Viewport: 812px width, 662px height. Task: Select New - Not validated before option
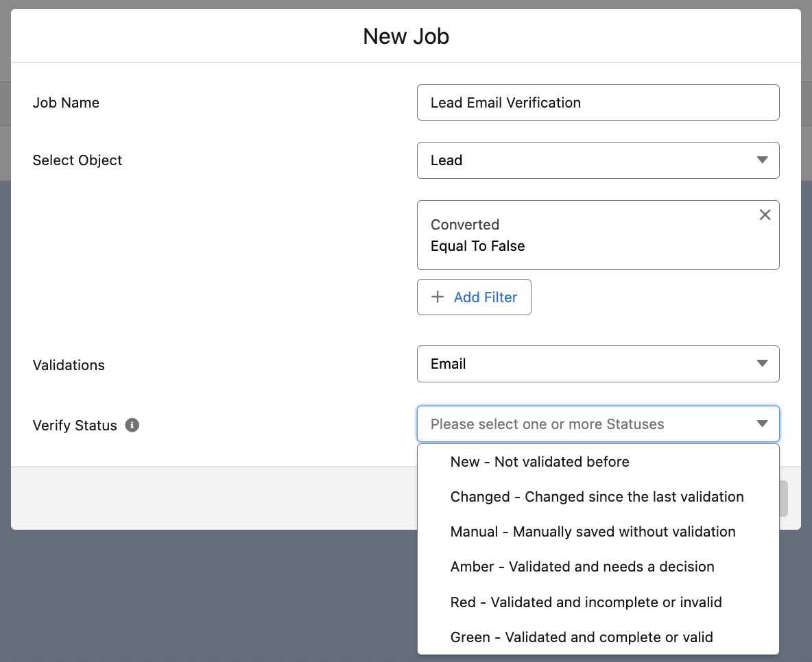pos(539,462)
